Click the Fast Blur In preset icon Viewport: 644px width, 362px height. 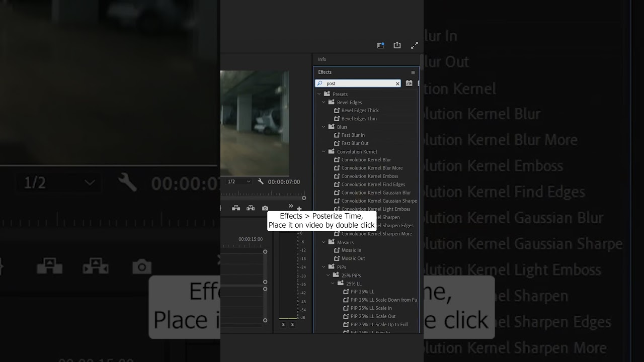tap(337, 135)
